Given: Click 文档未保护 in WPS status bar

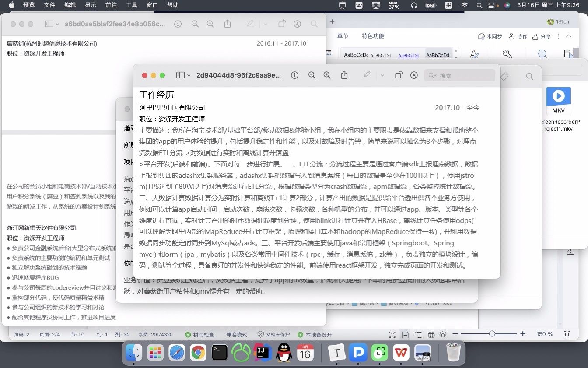Looking at the screenshot, I should click(274, 335).
